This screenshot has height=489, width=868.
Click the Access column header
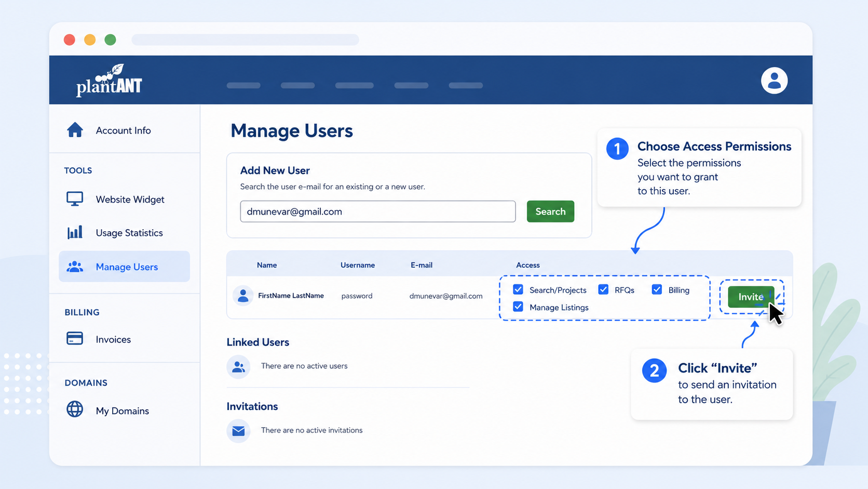click(x=528, y=265)
